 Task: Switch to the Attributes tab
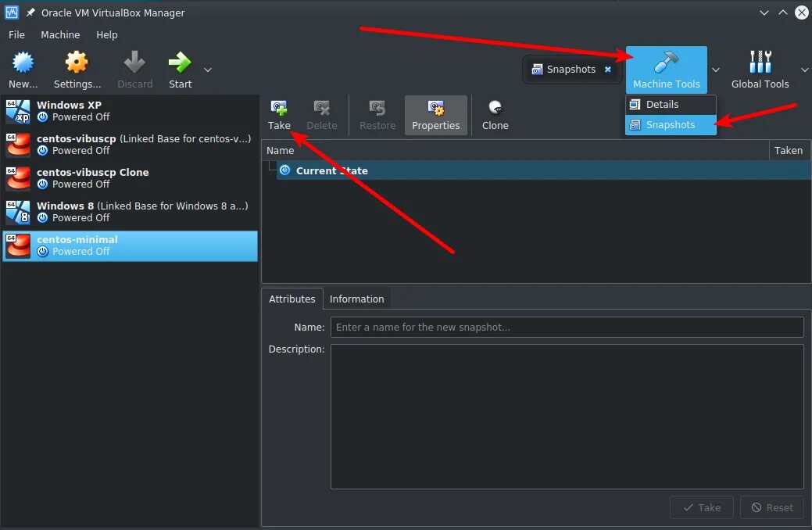point(292,299)
